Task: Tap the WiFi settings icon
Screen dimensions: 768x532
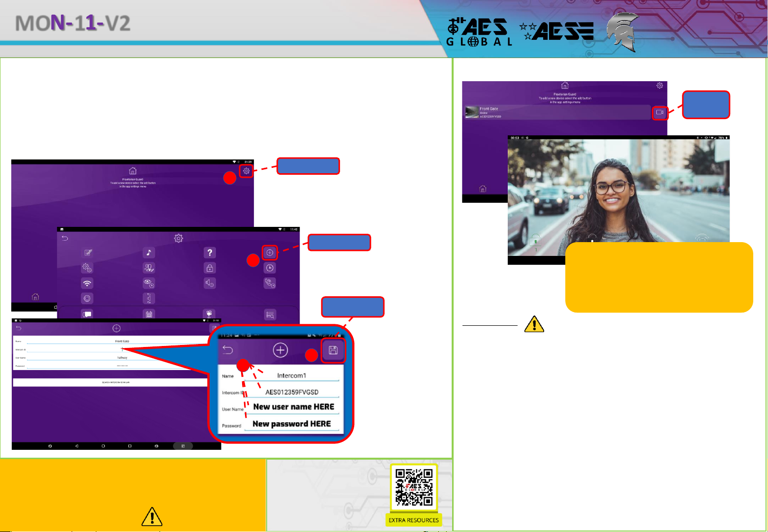Action: click(x=87, y=283)
